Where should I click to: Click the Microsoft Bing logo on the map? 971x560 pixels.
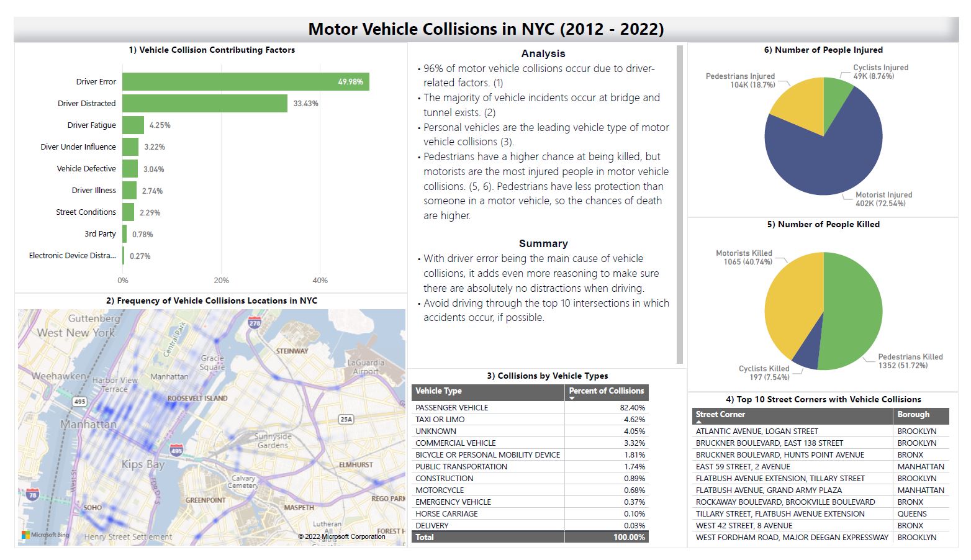coord(45,535)
